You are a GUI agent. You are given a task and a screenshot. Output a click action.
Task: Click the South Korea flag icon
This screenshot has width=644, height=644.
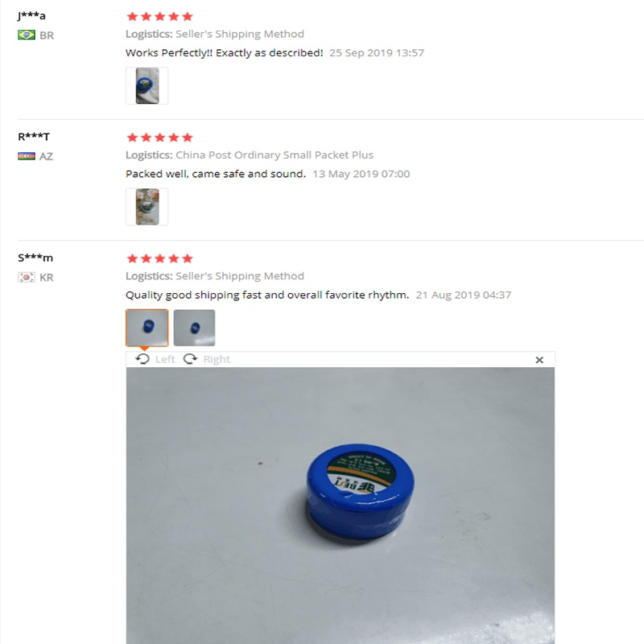[x=27, y=277]
